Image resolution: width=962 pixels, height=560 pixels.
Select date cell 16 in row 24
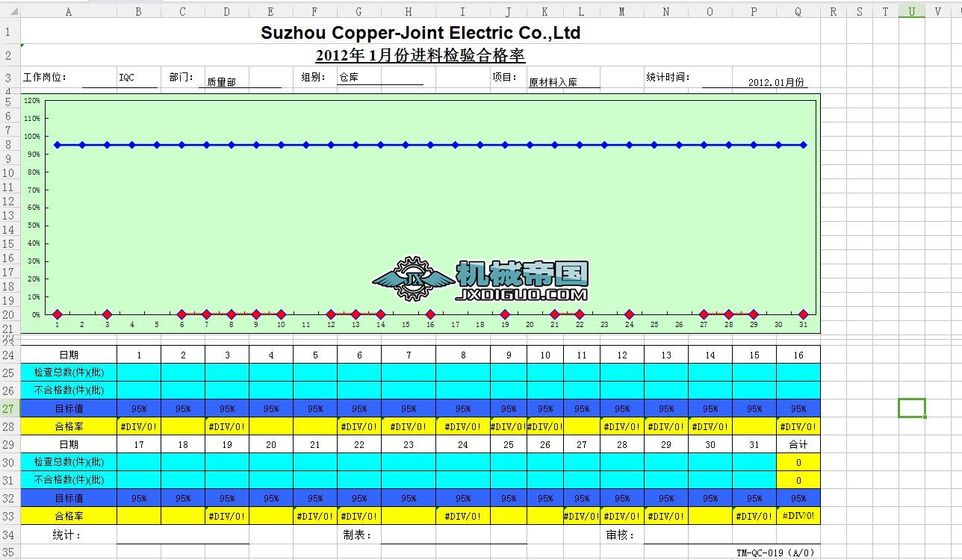point(798,355)
